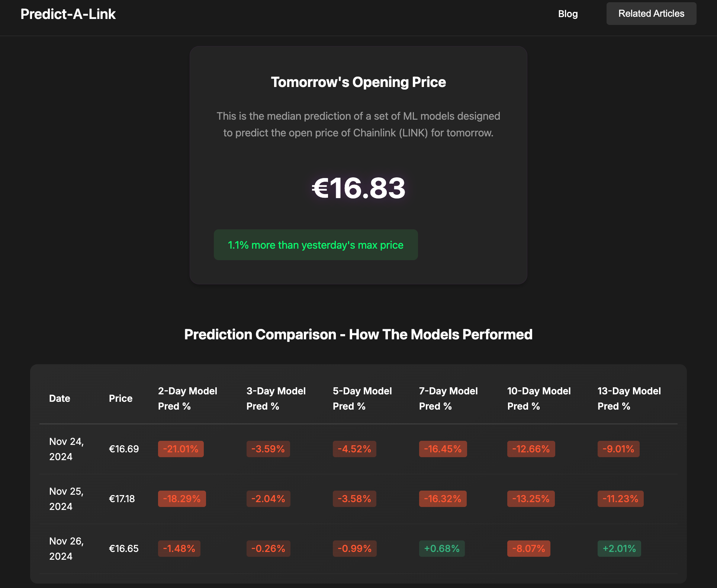
Task: Click the Predict-A-Link site logo
Action: click(68, 14)
